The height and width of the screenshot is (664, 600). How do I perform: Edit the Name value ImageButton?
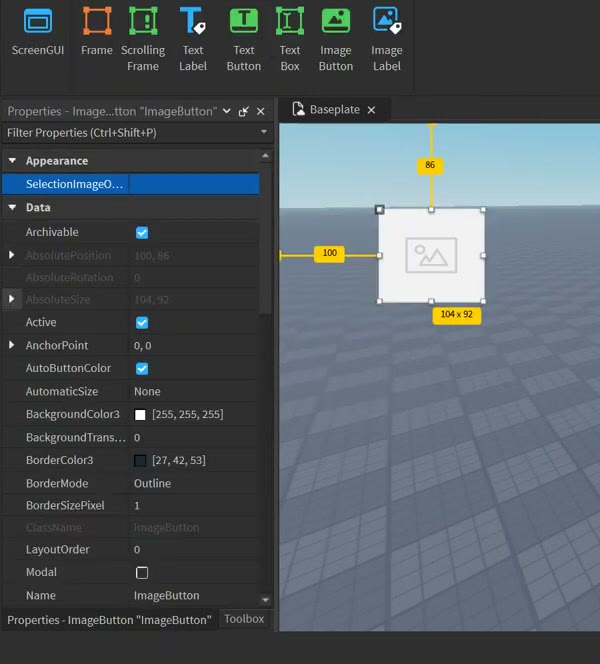(x=166, y=595)
